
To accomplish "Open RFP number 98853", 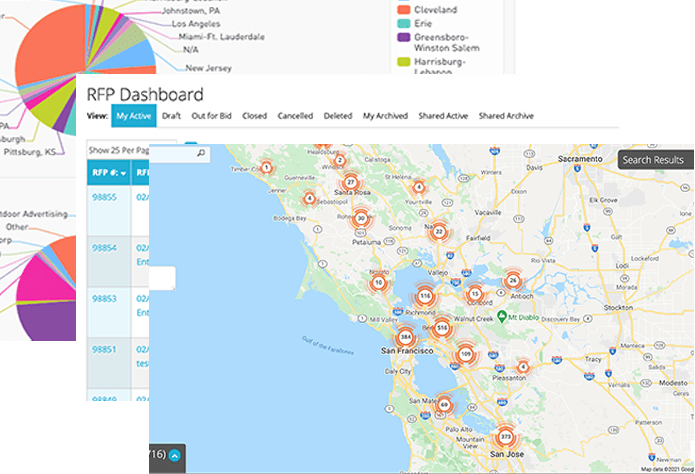I will [x=104, y=298].
